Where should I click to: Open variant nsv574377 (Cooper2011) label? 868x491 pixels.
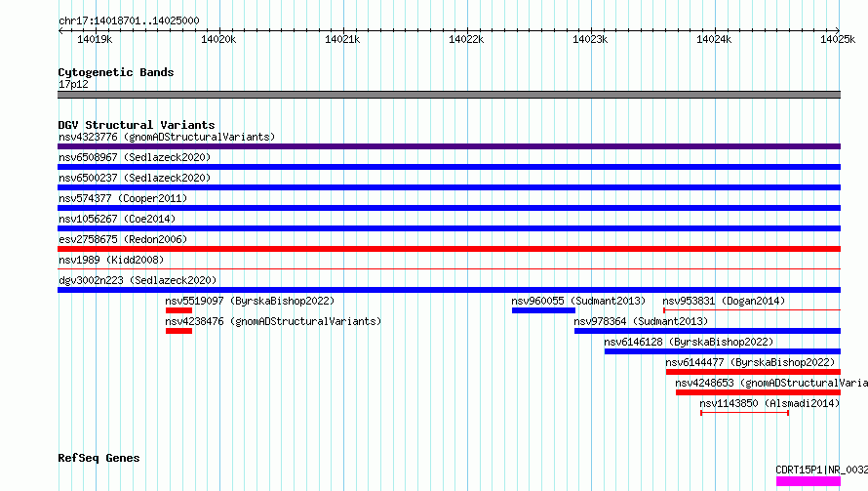123,198
